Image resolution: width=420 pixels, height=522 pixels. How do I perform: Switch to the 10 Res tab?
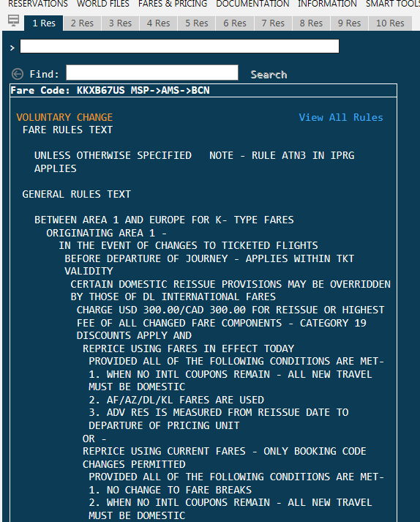click(390, 23)
